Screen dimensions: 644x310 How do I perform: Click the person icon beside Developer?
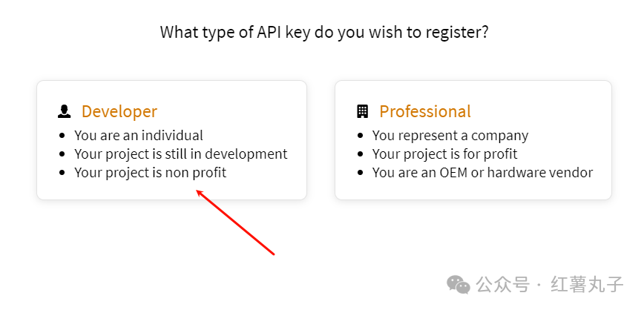click(65, 112)
